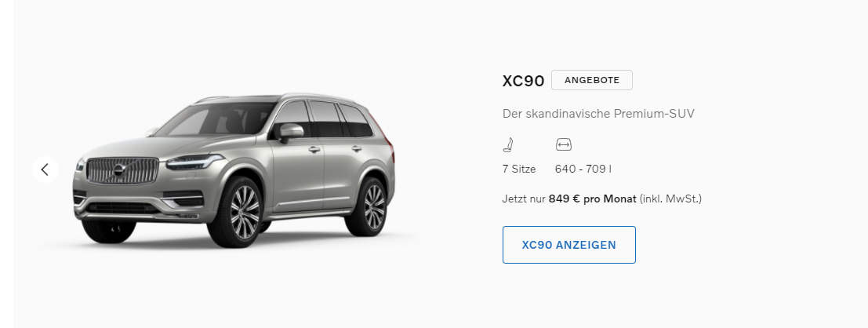Viewport: 868px width, 328px height.
Task: Click the side mirror on the car
Action: 291,132
